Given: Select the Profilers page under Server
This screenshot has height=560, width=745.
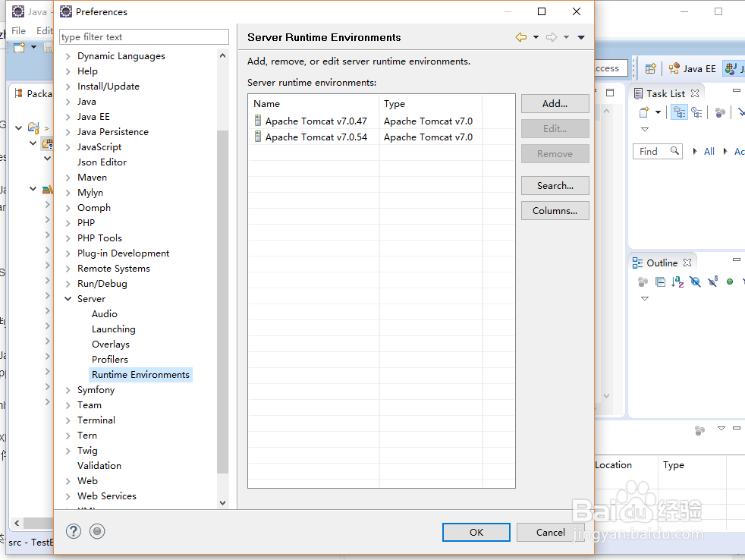Looking at the screenshot, I should tap(110, 360).
